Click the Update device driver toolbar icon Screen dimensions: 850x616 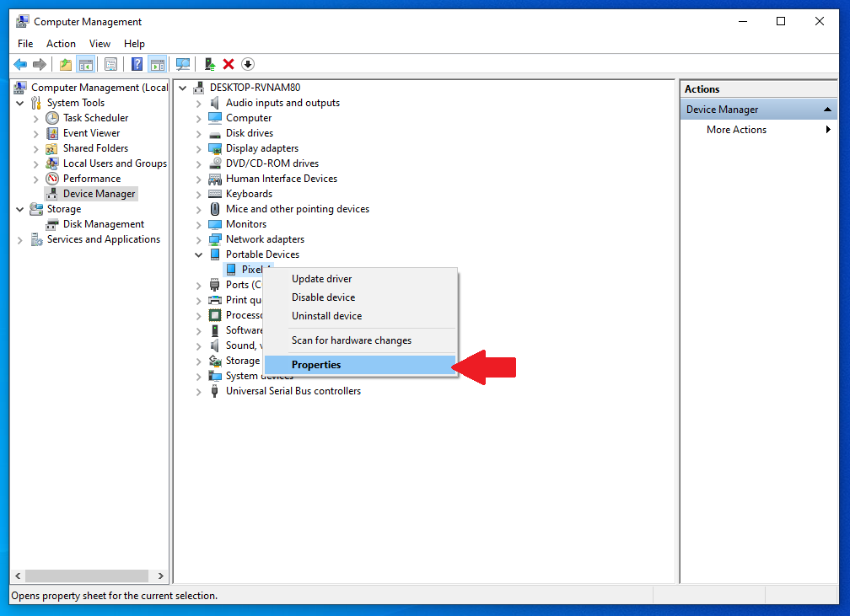pyautogui.click(x=210, y=64)
